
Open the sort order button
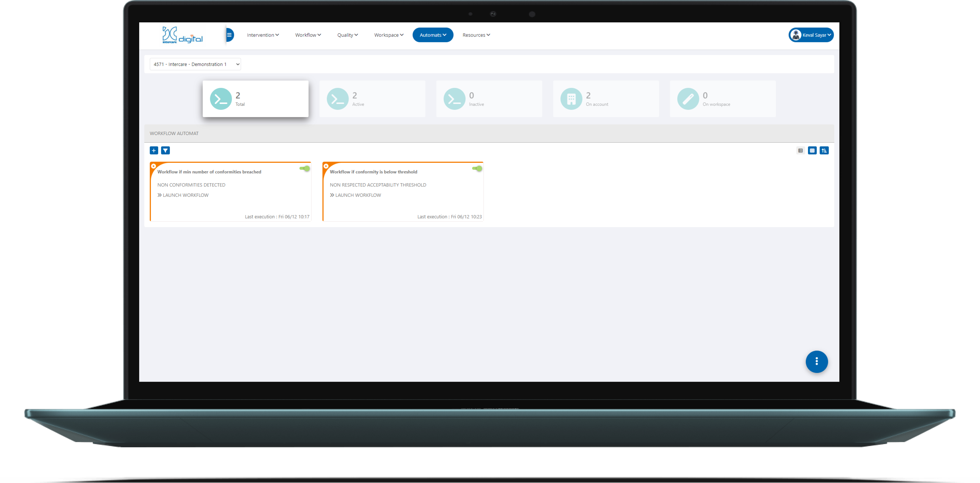coord(824,150)
